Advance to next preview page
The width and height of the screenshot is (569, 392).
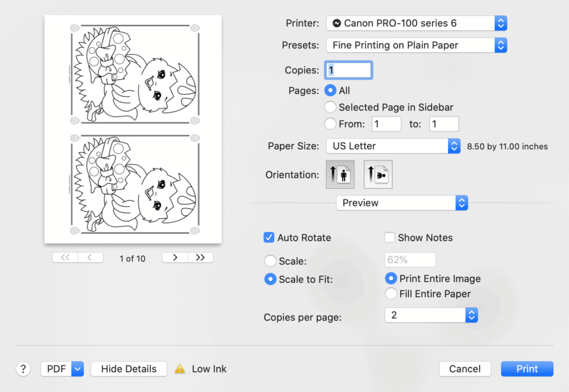[175, 258]
